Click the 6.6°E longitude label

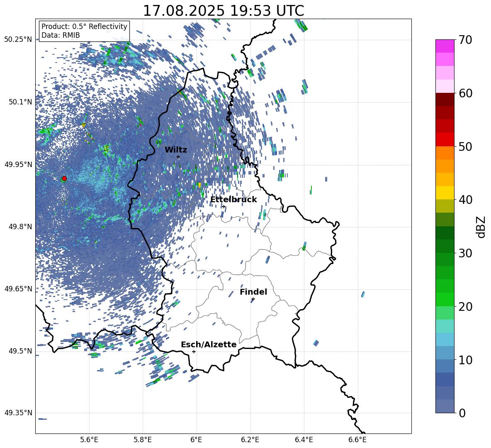pyautogui.click(x=357, y=440)
